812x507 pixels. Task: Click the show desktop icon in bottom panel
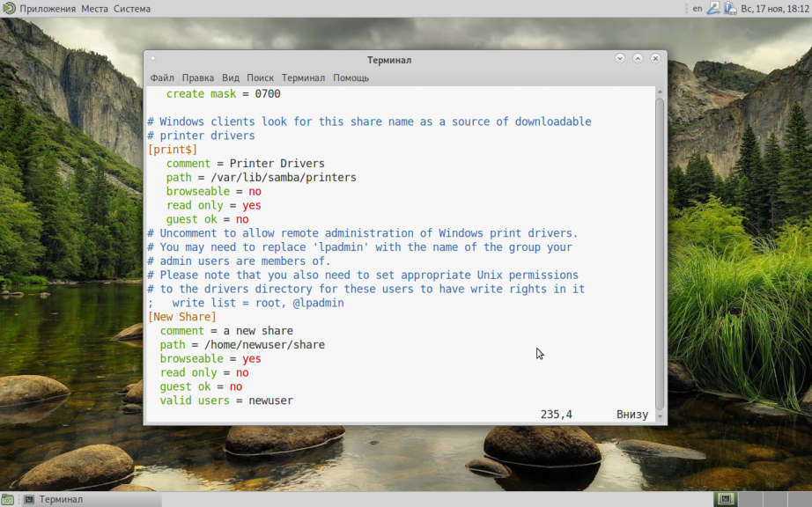point(7,499)
